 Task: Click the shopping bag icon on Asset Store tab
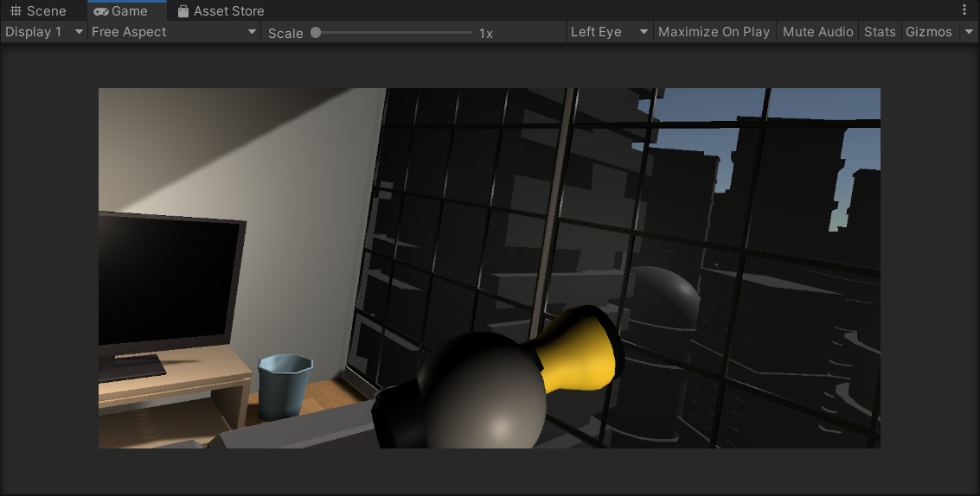pyautogui.click(x=183, y=11)
